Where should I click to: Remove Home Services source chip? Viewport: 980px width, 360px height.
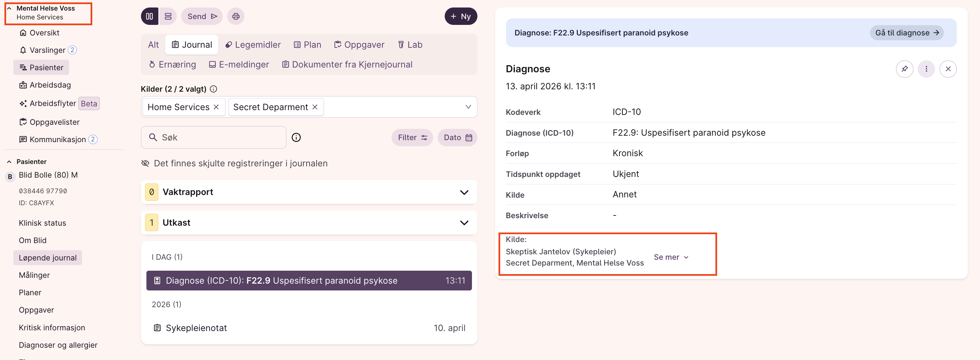point(216,107)
